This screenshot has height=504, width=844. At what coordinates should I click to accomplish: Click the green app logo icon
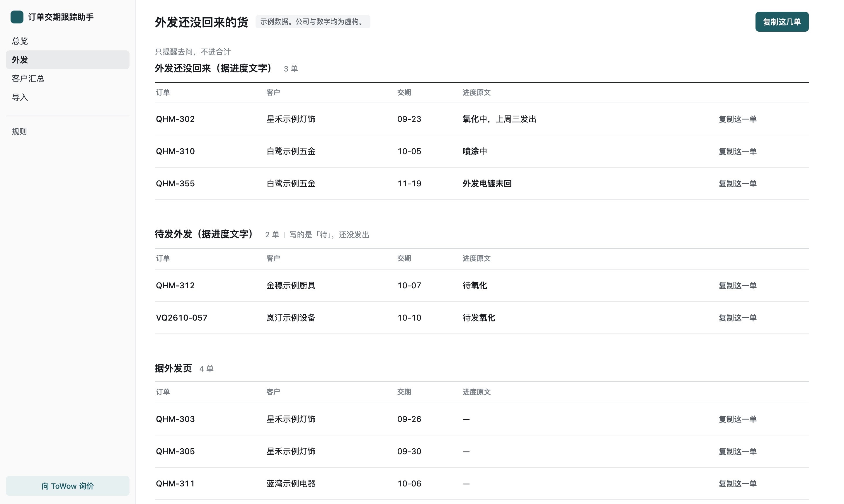pyautogui.click(x=17, y=17)
